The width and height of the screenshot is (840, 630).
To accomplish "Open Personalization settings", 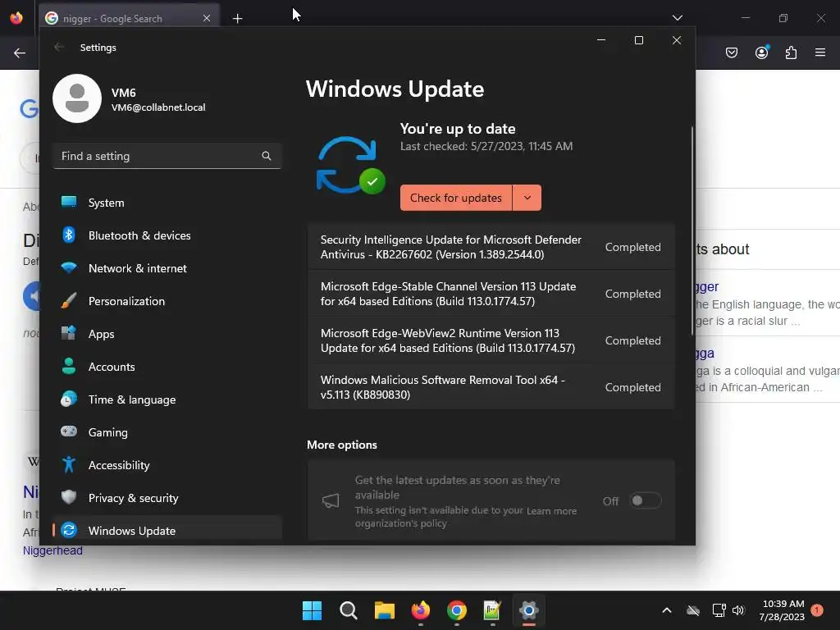I will pyautogui.click(x=167, y=301).
